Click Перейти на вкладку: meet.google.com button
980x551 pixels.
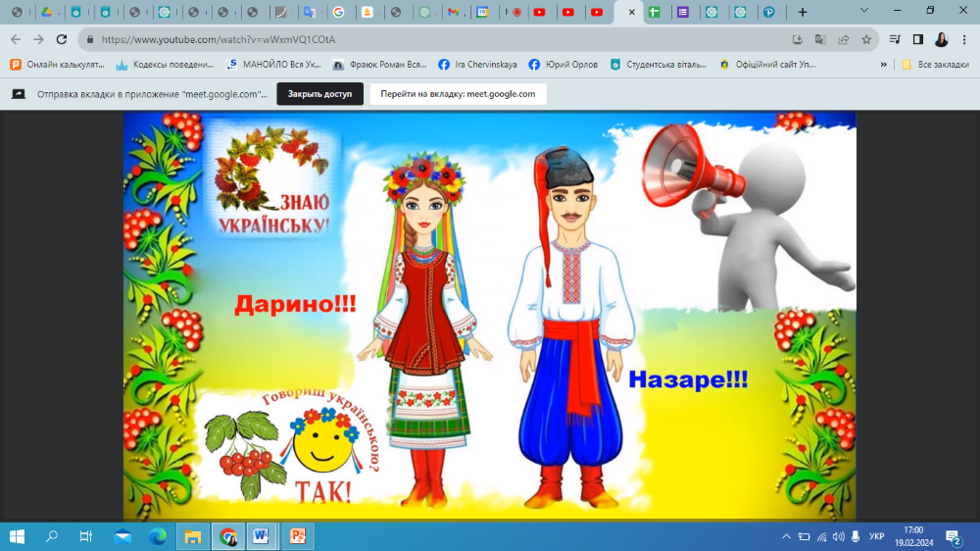click(458, 94)
